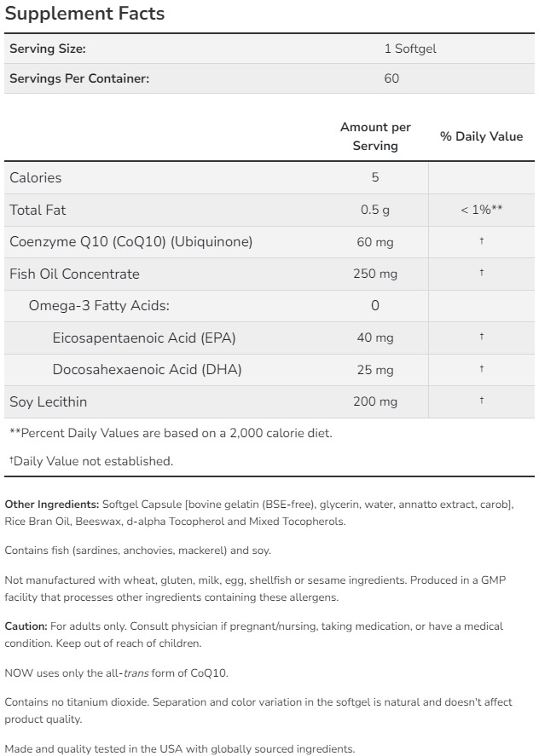Click the % Daily Value column header
The height and width of the screenshot is (756, 539).
tap(481, 136)
